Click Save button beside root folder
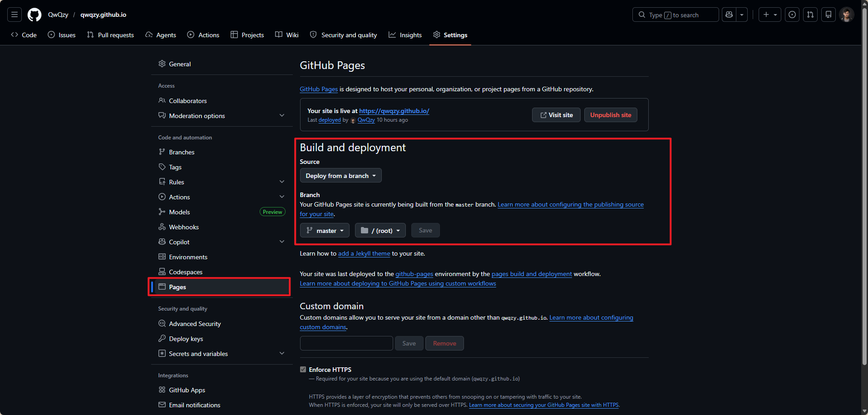 [x=425, y=231]
